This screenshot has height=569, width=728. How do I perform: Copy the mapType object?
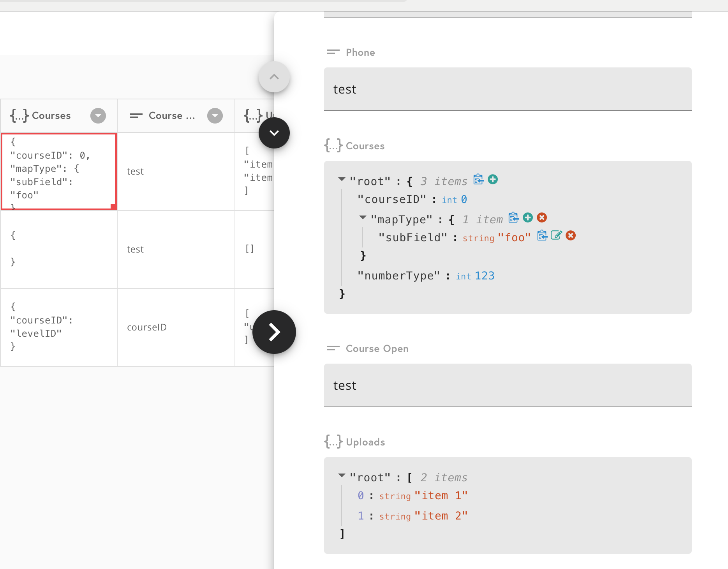pos(513,217)
